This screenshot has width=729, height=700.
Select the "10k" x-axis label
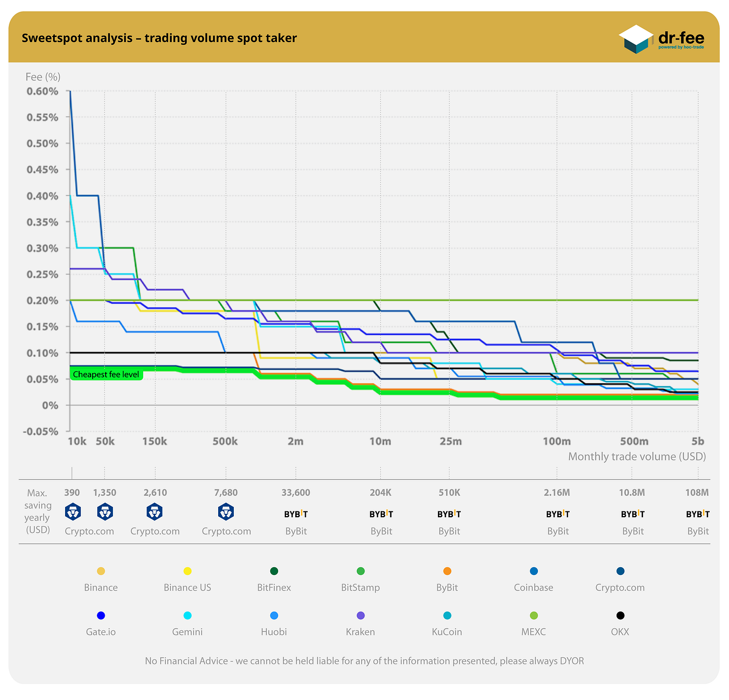tap(77, 442)
